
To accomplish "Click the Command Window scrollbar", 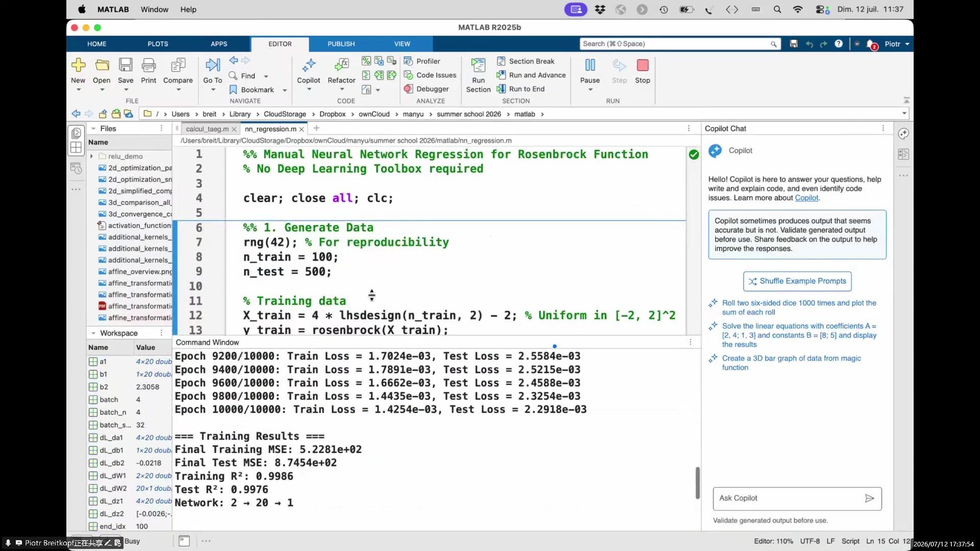I will [x=697, y=483].
